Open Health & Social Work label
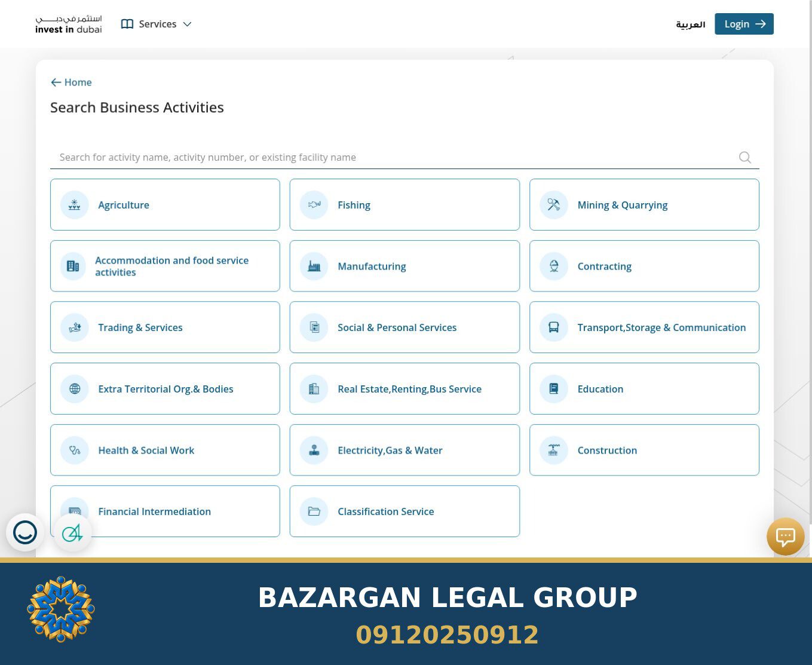812x665 pixels. click(x=146, y=451)
